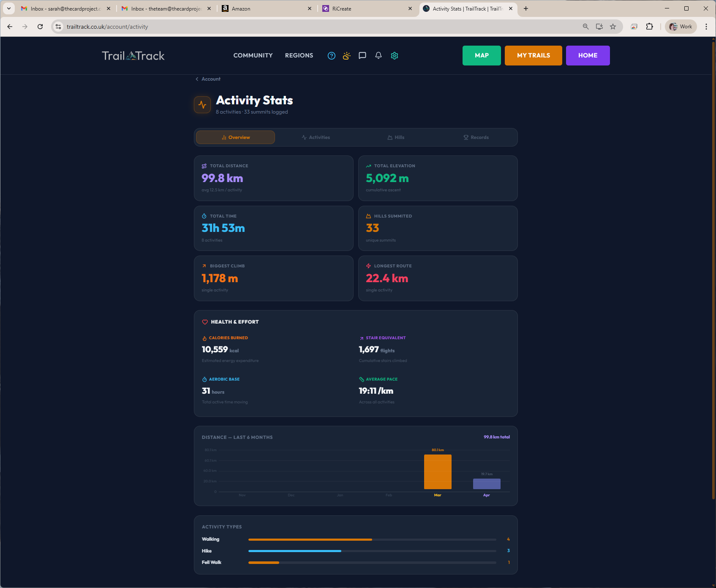Click the '31h 53m' total time value
The image size is (716, 588).
[x=223, y=228]
